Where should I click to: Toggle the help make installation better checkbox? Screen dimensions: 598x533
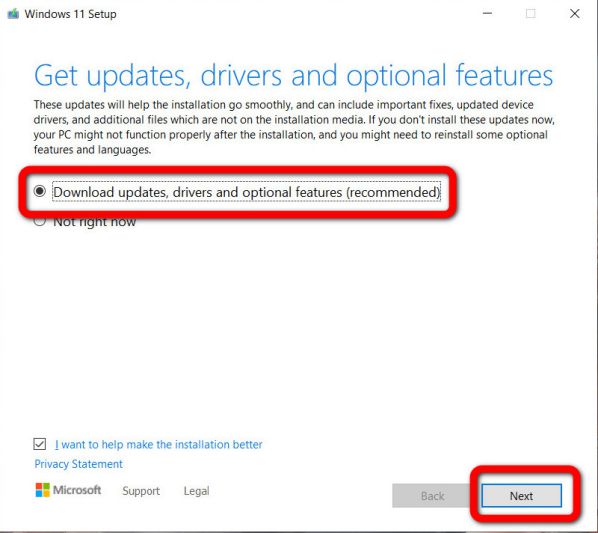coord(40,444)
